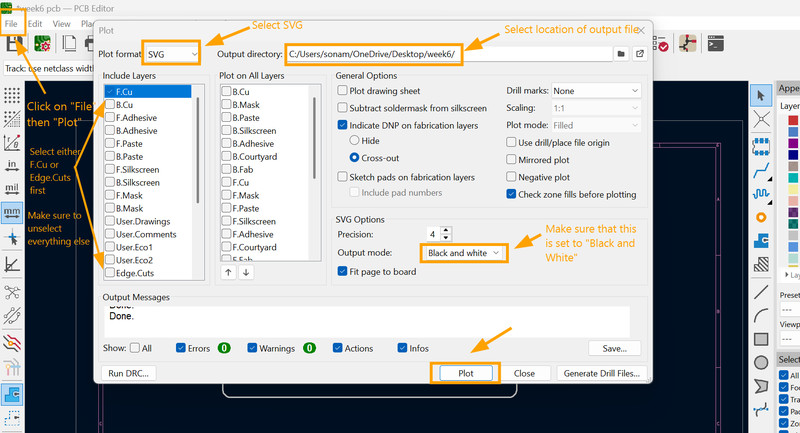
Task: Enable Plot drawing sheet checkbox
Action: pos(342,90)
